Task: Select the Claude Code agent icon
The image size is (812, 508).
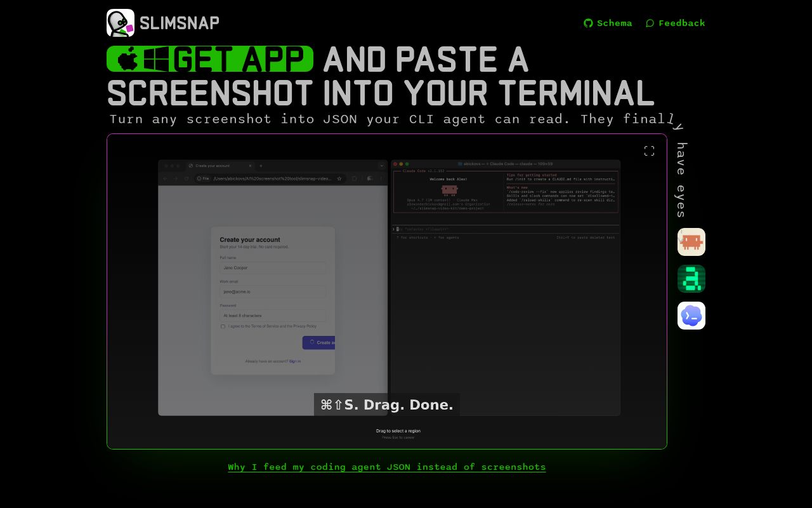Action: (x=691, y=242)
